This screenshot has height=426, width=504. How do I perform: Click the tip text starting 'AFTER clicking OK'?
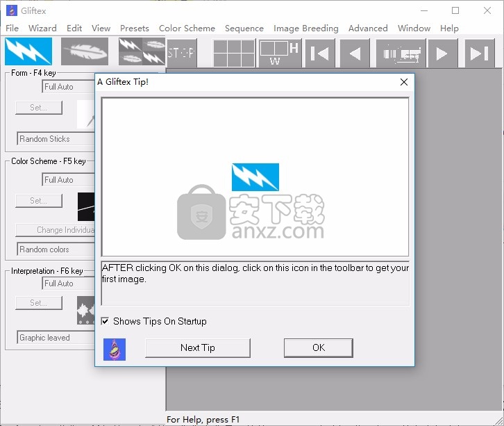(x=255, y=274)
